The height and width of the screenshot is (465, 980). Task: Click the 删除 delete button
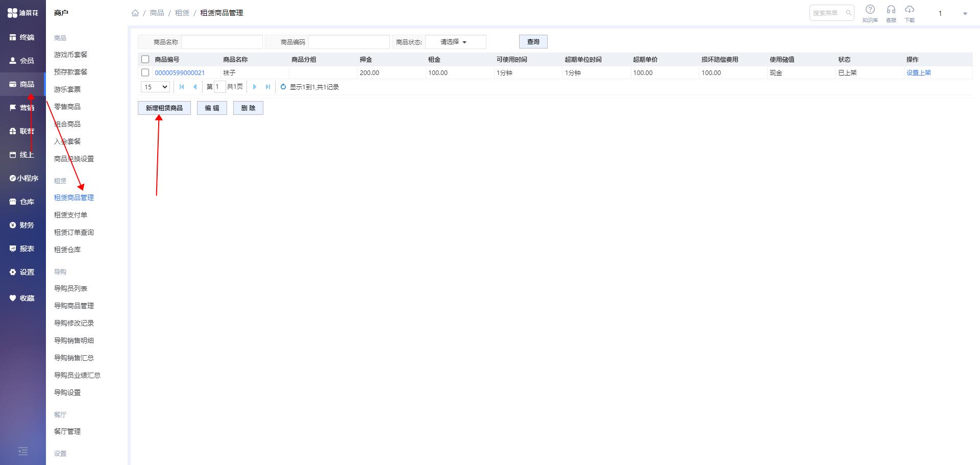tap(248, 108)
